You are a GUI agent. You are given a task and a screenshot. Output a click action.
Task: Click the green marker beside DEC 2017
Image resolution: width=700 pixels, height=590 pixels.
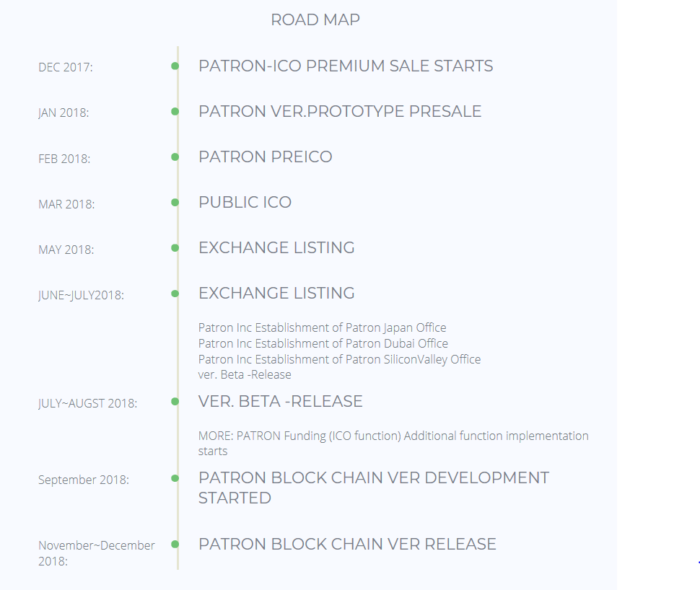coord(175,66)
